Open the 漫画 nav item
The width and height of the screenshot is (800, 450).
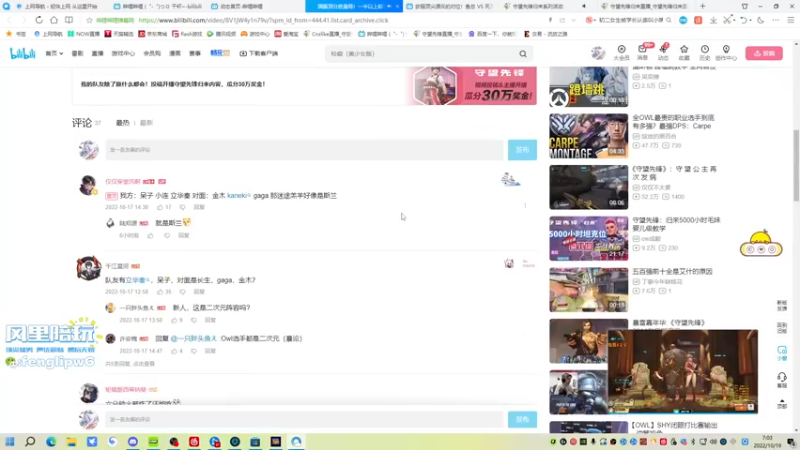[175, 53]
